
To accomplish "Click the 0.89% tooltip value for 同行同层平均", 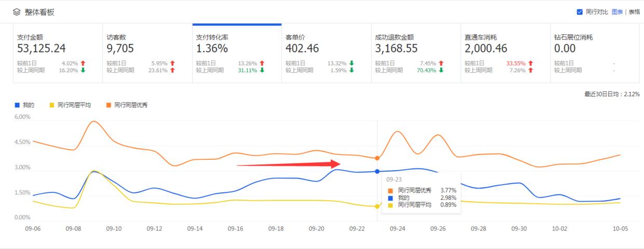I will [x=448, y=205].
